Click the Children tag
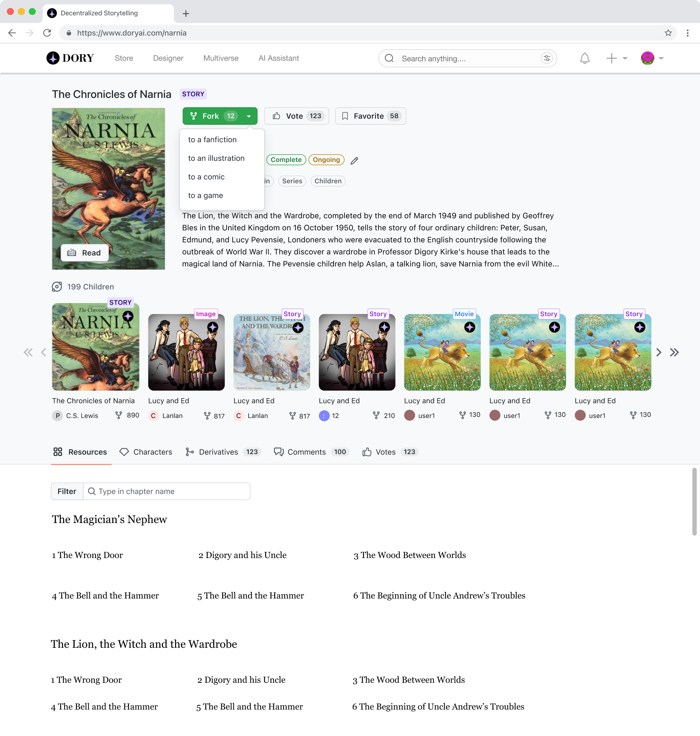Screen dimensions: 700x736 coord(328,181)
